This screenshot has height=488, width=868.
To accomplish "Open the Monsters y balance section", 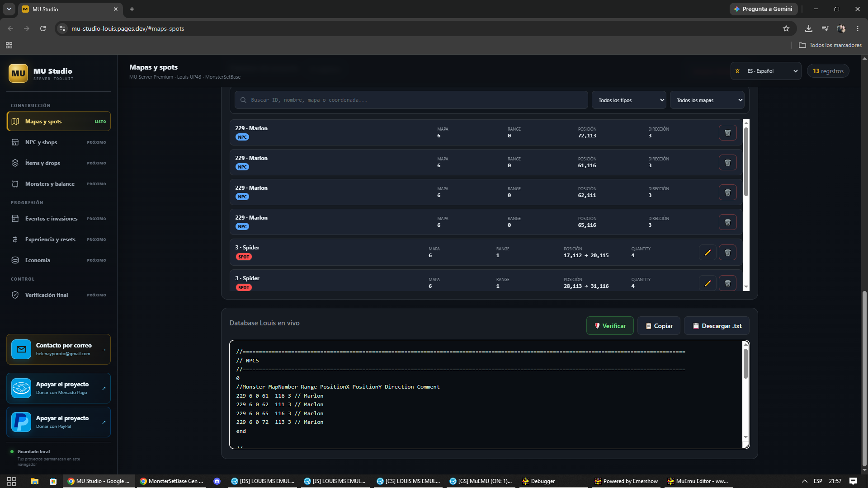I will point(59,184).
